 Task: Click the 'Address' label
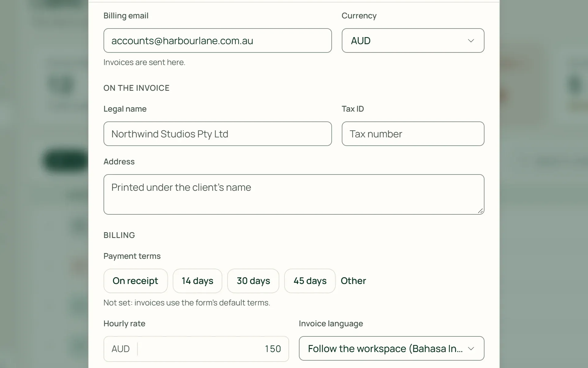[x=119, y=162]
